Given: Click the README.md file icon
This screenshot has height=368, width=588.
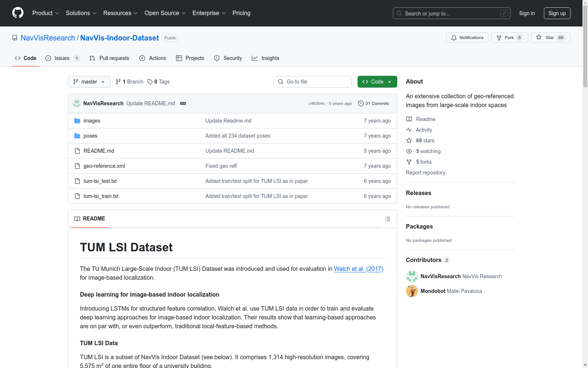Looking at the screenshot, I should (x=77, y=151).
